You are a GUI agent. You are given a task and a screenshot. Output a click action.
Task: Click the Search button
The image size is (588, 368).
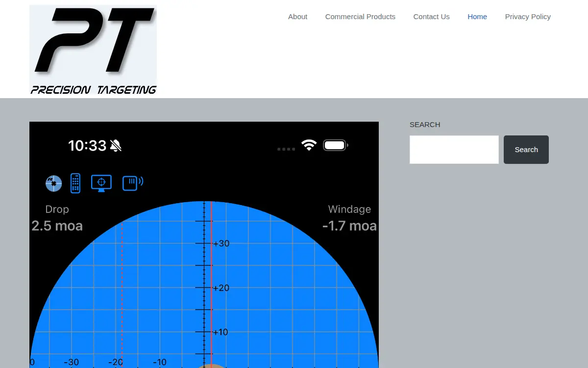(x=526, y=150)
